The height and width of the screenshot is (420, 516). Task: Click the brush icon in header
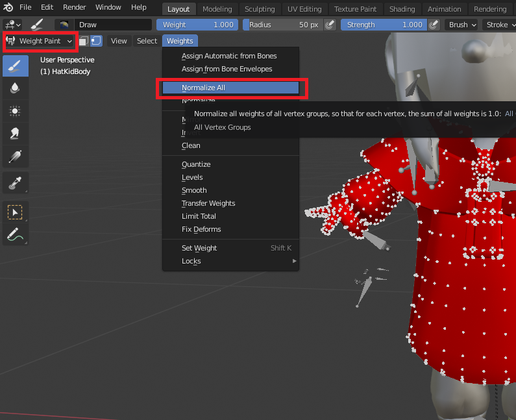37,25
